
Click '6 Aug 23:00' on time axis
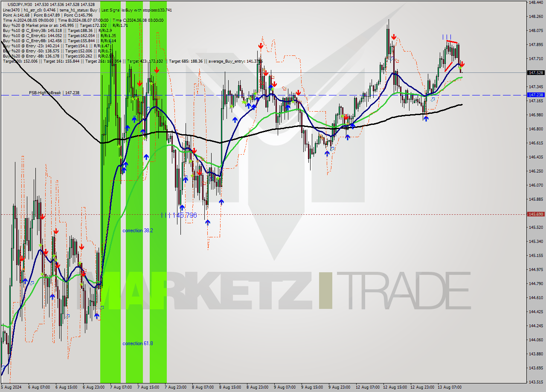(x=94, y=387)
